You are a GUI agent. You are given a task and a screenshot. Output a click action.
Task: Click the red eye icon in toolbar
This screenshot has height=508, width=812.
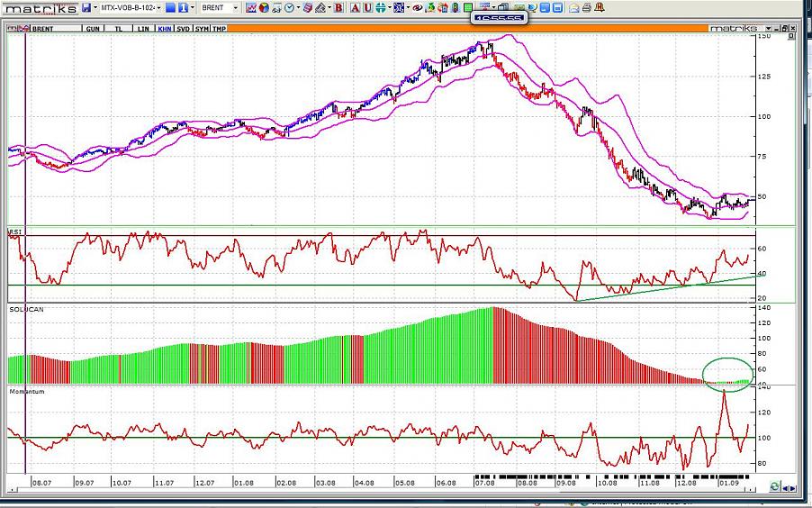coord(419,7)
